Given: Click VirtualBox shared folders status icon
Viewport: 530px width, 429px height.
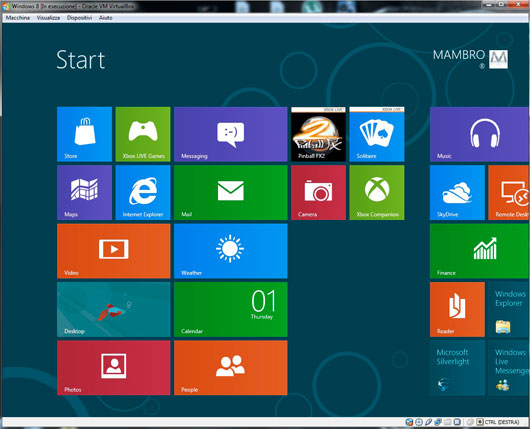Looking at the screenshot, I should click(x=448, y=422).
